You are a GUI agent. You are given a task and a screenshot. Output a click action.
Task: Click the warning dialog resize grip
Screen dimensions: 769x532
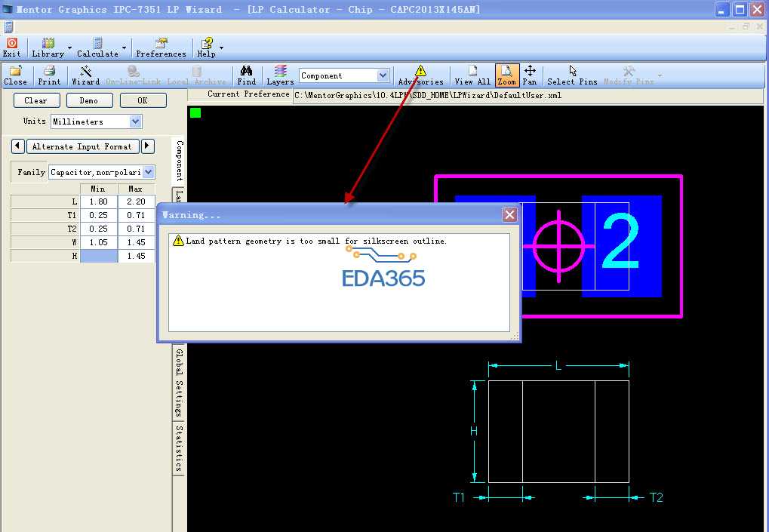pos(515,336)
